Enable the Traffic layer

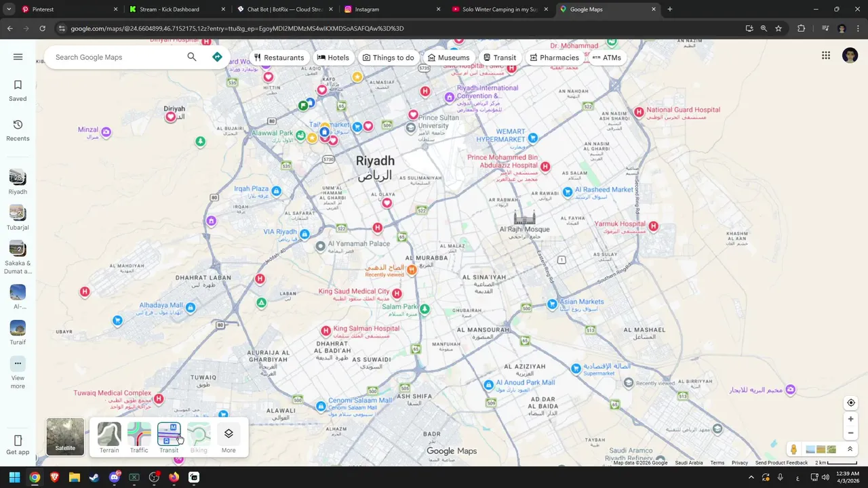click(139, 438)
